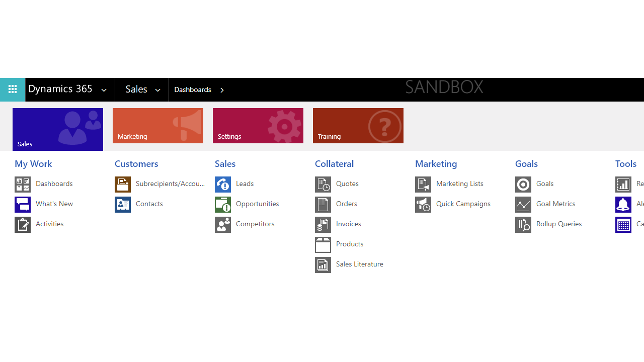Open the Orders link

[347, 204]
